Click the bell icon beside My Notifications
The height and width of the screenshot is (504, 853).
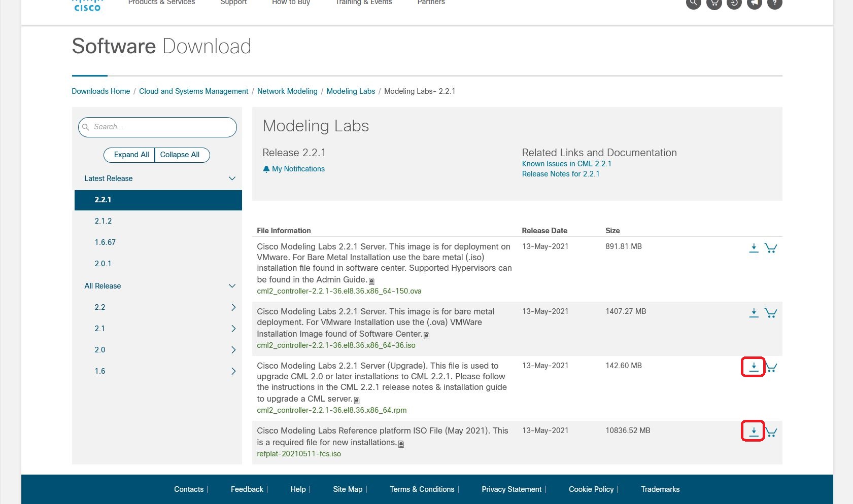tap(266, 169)
